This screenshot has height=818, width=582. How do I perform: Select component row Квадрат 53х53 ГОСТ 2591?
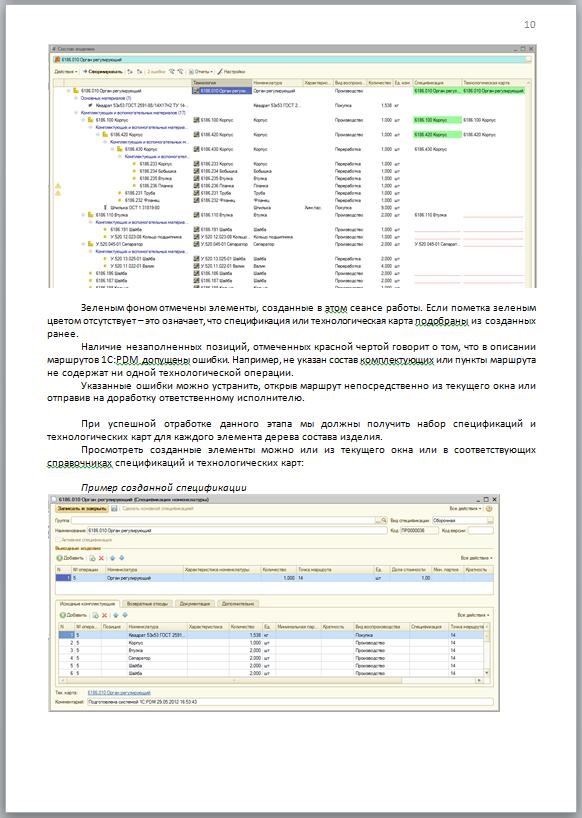click(x=271, y=635)
